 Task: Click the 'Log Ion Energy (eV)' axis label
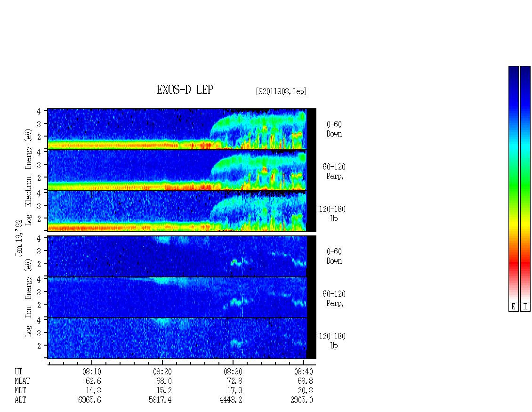28,298
